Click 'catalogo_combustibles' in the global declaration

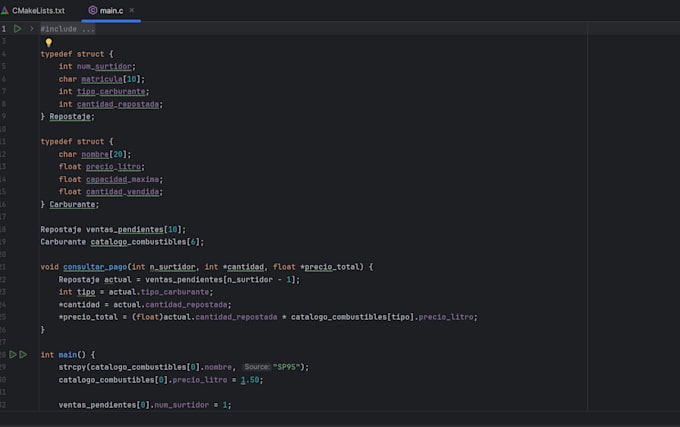point(138,242)
